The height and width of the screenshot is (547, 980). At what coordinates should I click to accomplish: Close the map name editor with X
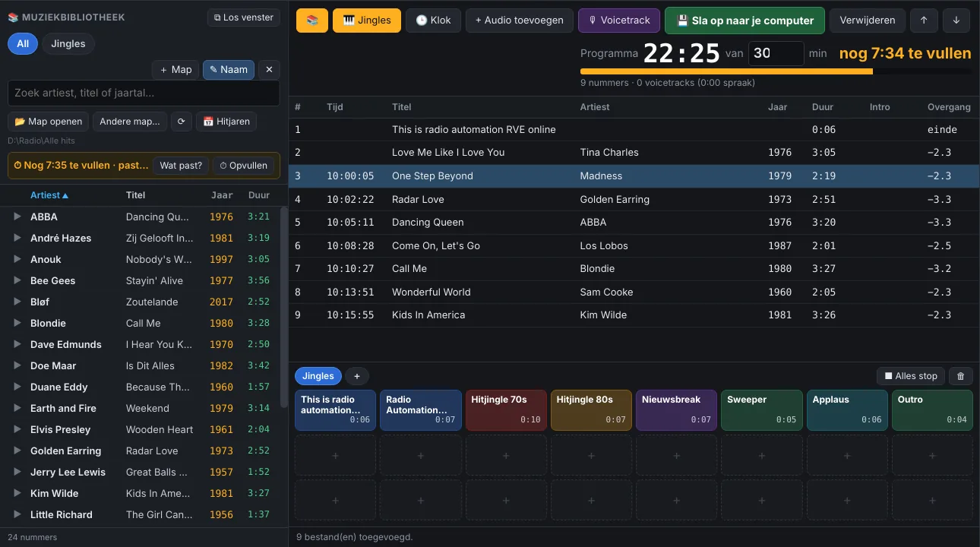[269, 70]
